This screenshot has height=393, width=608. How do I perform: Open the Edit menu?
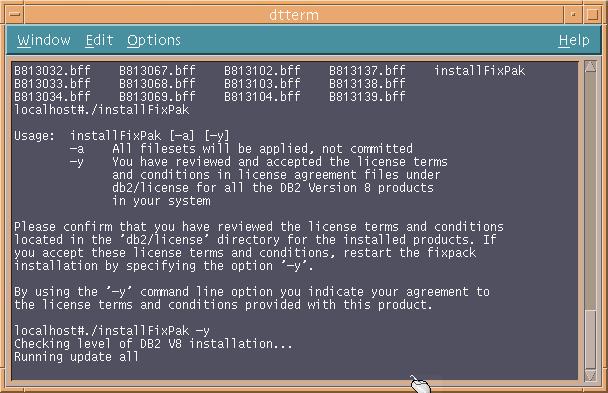coord(99,40)
